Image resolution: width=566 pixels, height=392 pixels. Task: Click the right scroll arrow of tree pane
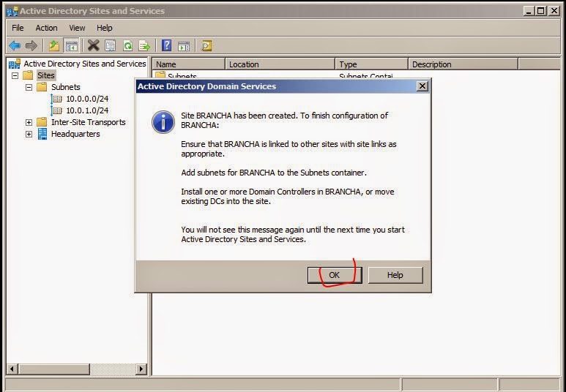coord(141,369)
